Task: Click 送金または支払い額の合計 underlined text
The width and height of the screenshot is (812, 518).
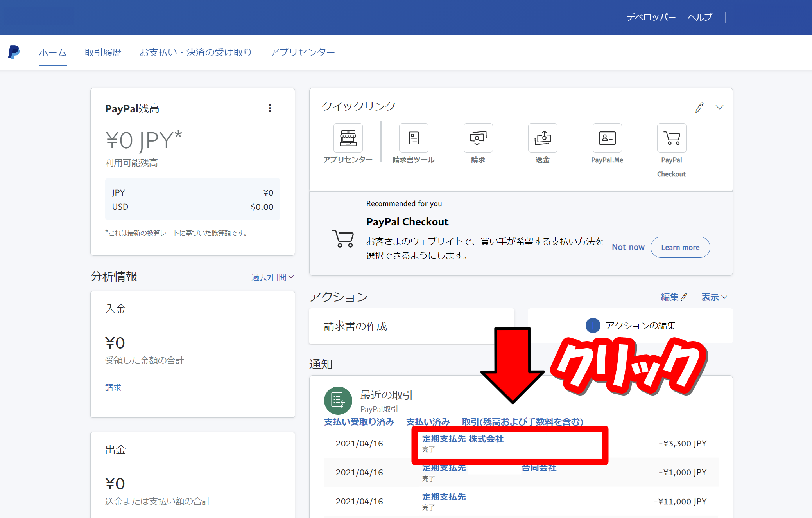Action: (158, 501)
